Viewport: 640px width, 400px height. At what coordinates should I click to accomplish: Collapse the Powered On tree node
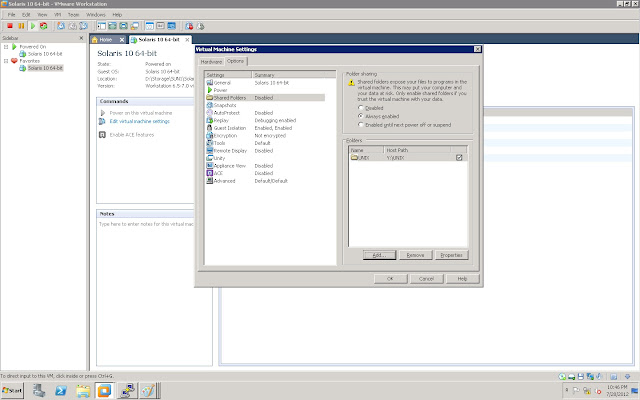[6, 47]
